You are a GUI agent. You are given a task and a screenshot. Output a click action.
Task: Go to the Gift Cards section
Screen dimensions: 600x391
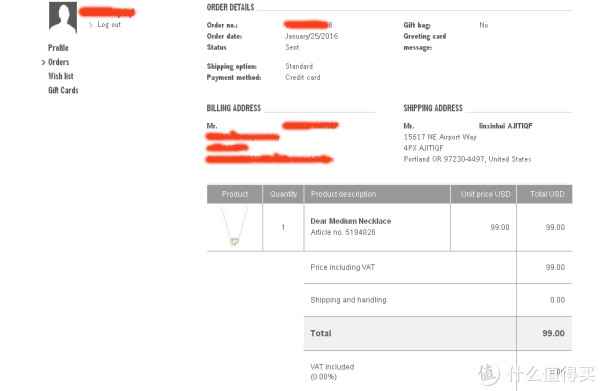point(63,90)
